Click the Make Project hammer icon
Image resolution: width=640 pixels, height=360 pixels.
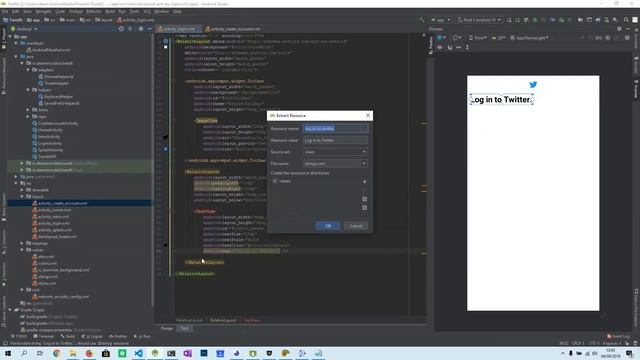[422, 20]
